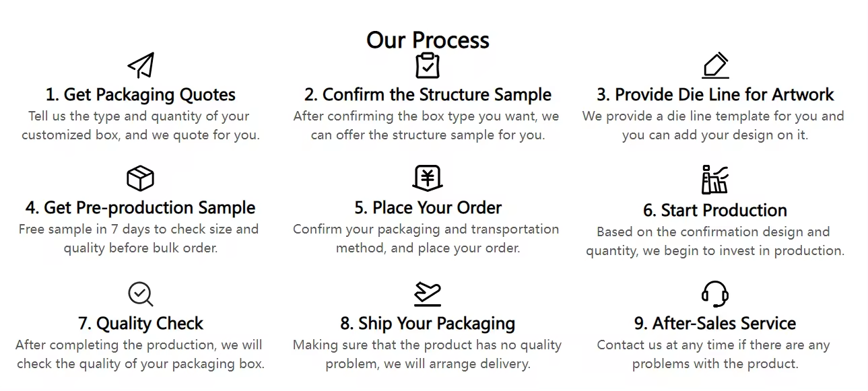This screenshot has height=391, width=868.
Task: Click the '1. Get Packaging Quotes' heading
Action: (141, 94)
